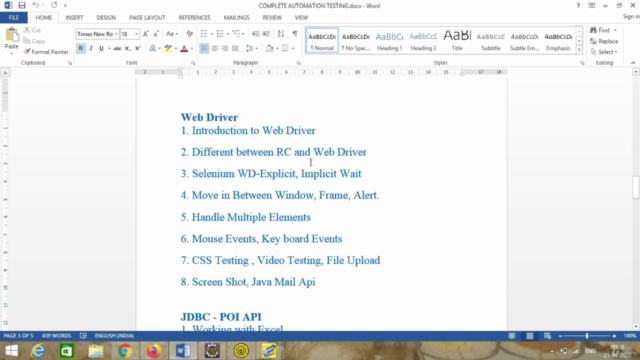Open the Windows Start menu
The image size is (640, 360).
[11, 351]
